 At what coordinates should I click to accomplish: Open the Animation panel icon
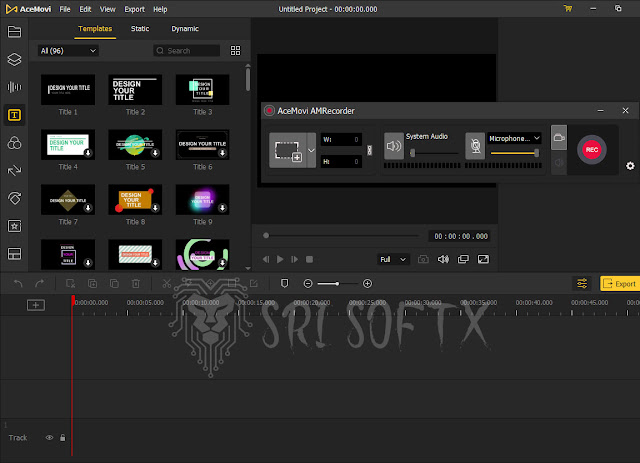point(14,198)
